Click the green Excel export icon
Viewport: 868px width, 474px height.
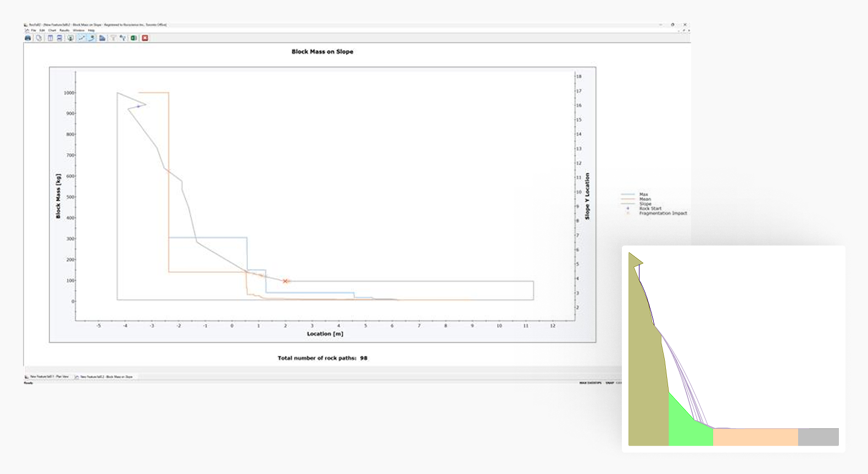click(133, 38)
